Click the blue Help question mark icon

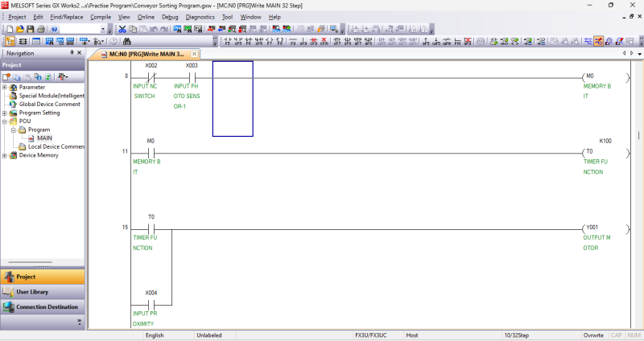(x=54, y=29)
